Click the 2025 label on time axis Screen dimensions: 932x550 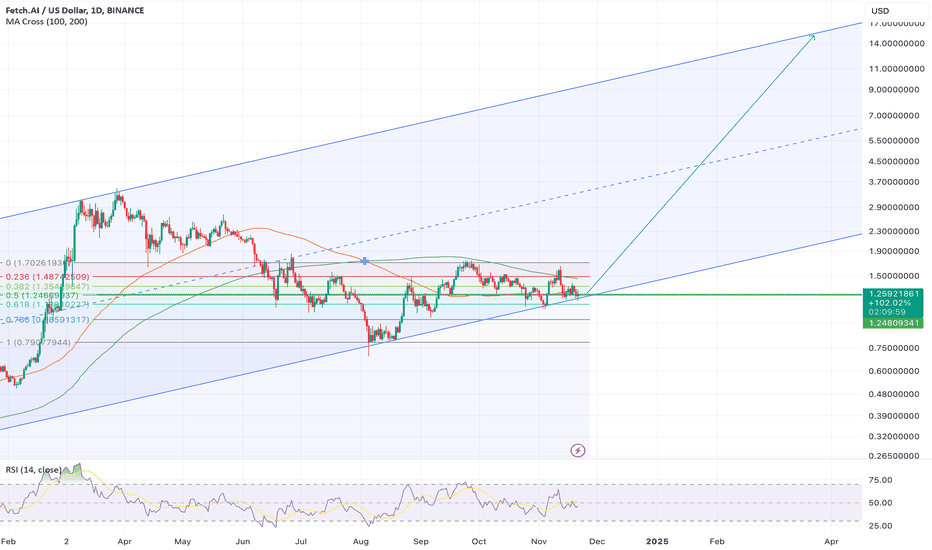pos(657,542)
